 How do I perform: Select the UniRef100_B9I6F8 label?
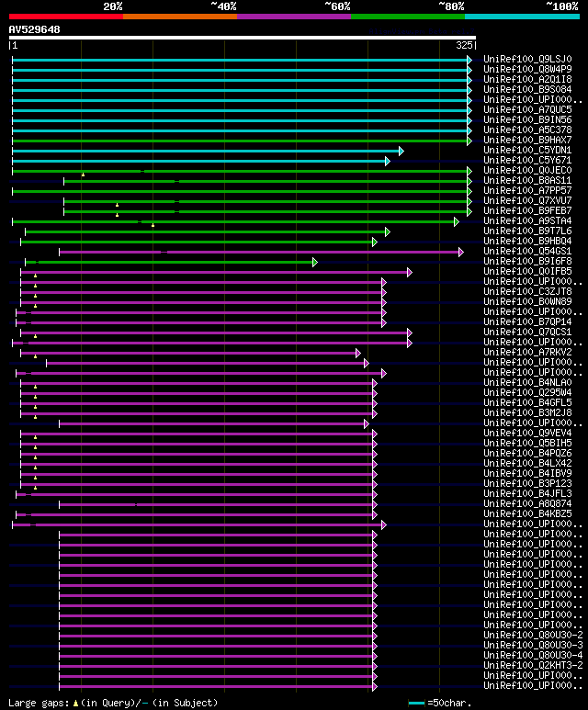(x=527, y=261)
